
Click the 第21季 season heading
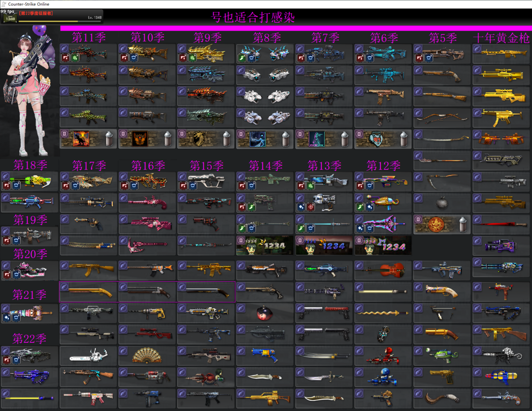(30, 294)
